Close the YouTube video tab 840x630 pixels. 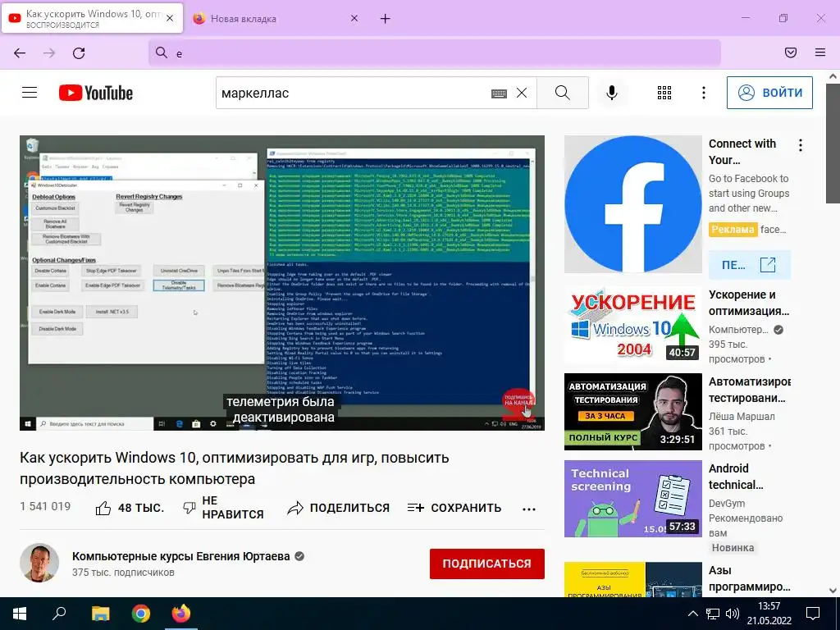pos(170,19)
